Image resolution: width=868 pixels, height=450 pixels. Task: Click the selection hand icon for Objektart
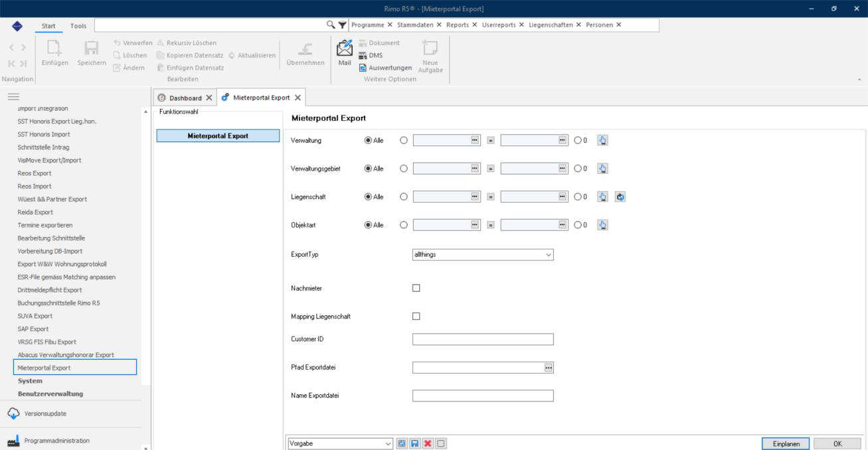pyautogui.click(x=602, y=225)
